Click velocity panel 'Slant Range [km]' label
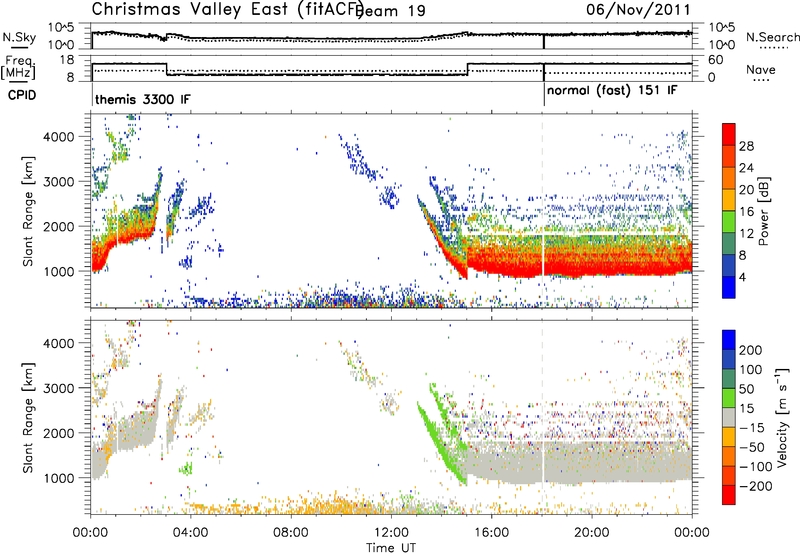800x554 pixels. (x=28, y=418)
